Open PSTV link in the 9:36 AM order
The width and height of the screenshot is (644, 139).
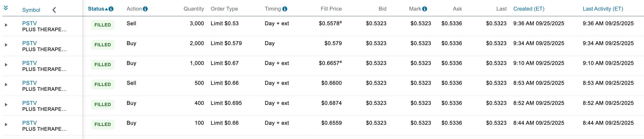pyautogui.click(x=30, y=23)
